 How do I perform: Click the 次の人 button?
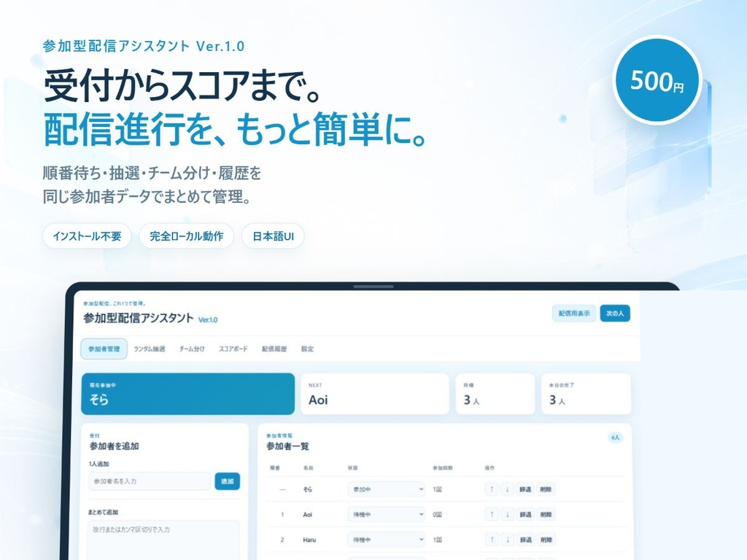[x=614, y=314]
